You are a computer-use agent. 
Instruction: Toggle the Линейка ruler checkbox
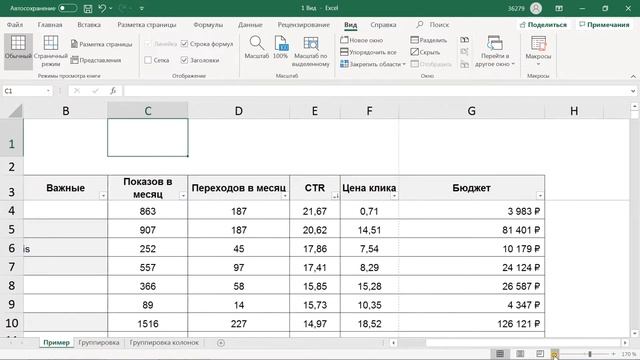[148, 44]
